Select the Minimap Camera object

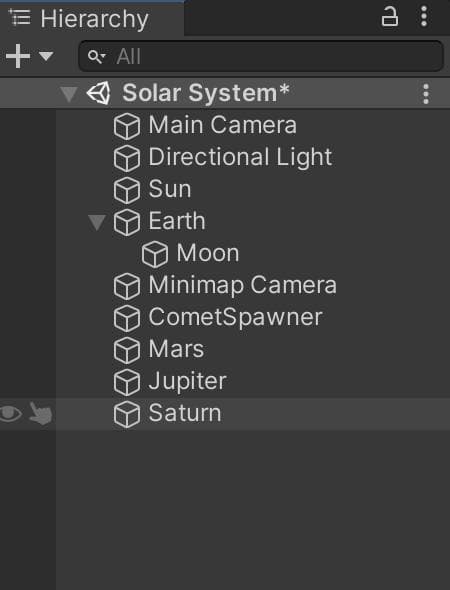[242, 285]
